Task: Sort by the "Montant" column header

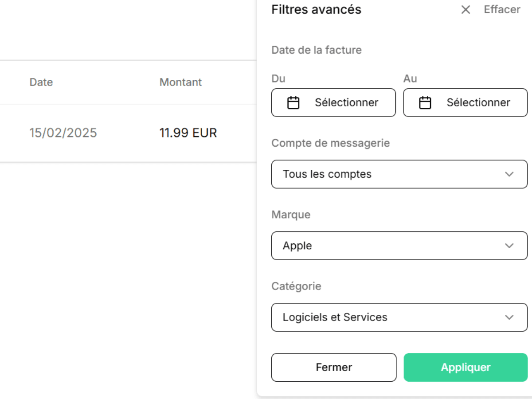Action: pyautogui.click(x=180, y=82)
